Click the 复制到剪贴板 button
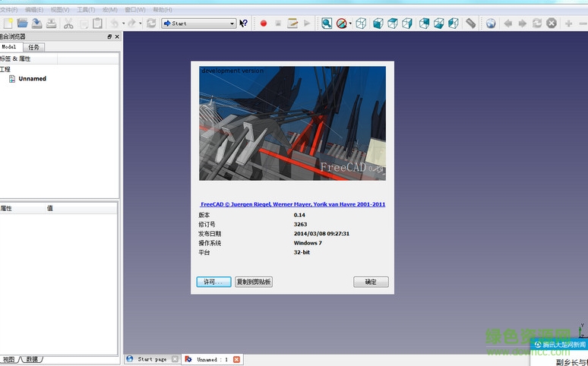588x366 pixels. coord(253,282)
